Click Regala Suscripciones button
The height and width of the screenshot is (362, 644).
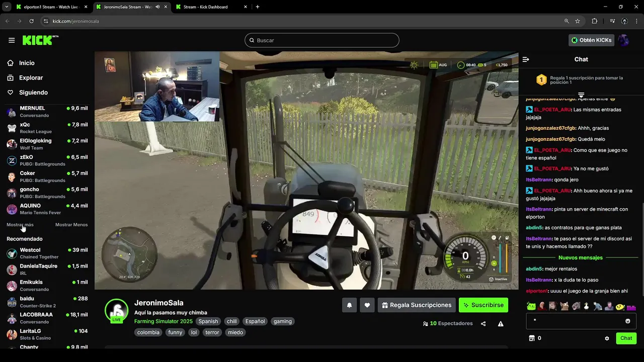417,305
